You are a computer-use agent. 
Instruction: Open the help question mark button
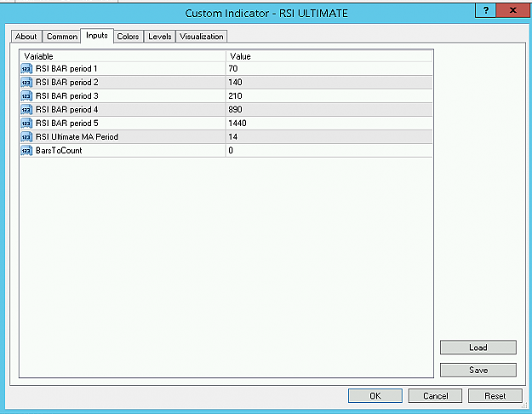[x=485, y=10]
